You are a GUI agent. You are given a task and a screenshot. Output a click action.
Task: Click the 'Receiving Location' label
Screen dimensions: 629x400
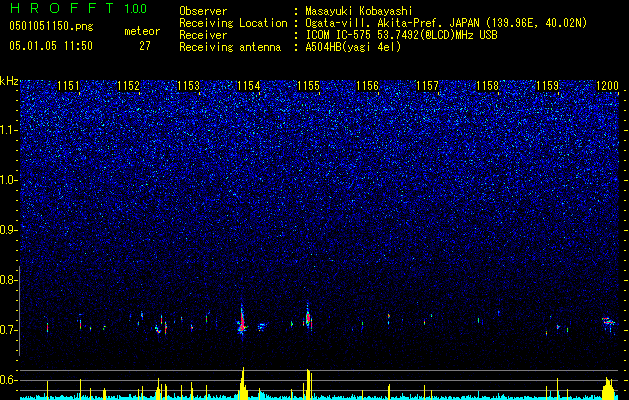click(233, 23)
